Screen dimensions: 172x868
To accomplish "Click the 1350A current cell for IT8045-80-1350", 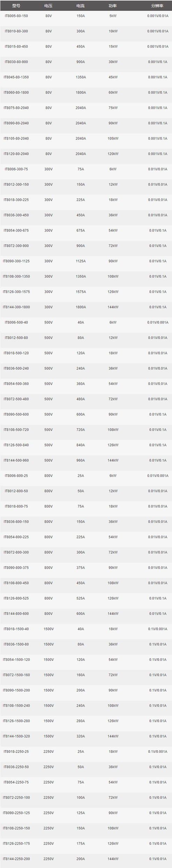I will click(x=80, y=77).
